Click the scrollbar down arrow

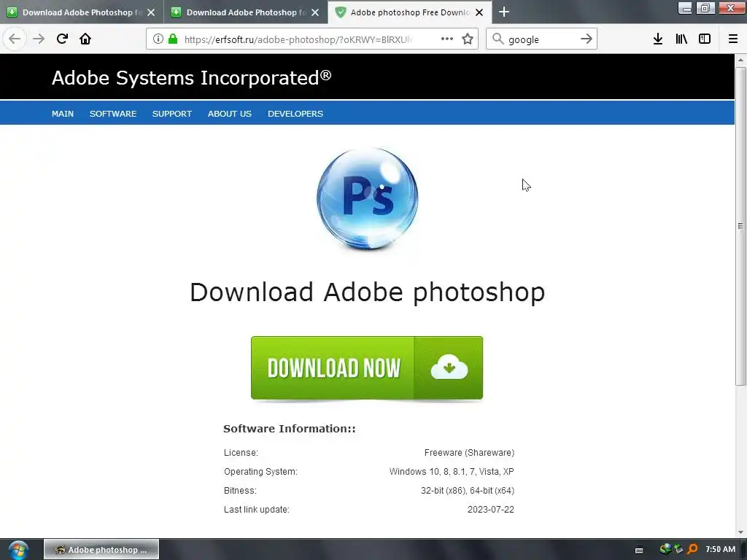click(740, 532)
